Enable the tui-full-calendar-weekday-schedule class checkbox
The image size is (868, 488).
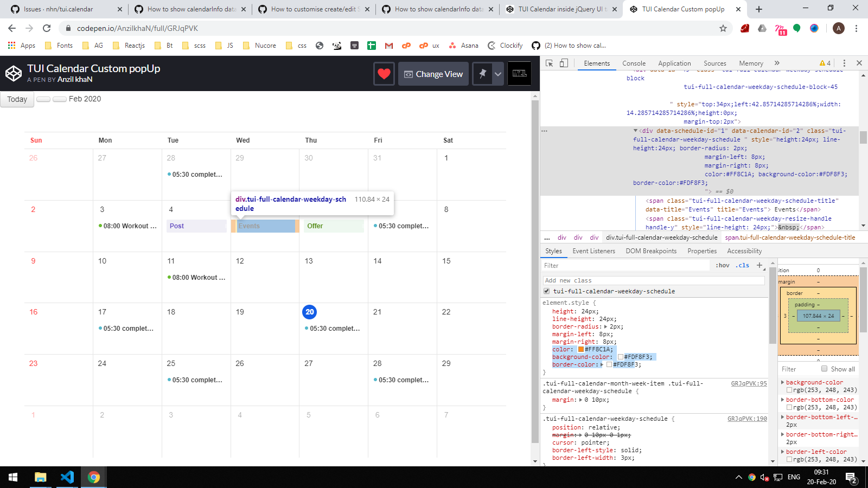[x=546, y=291]
